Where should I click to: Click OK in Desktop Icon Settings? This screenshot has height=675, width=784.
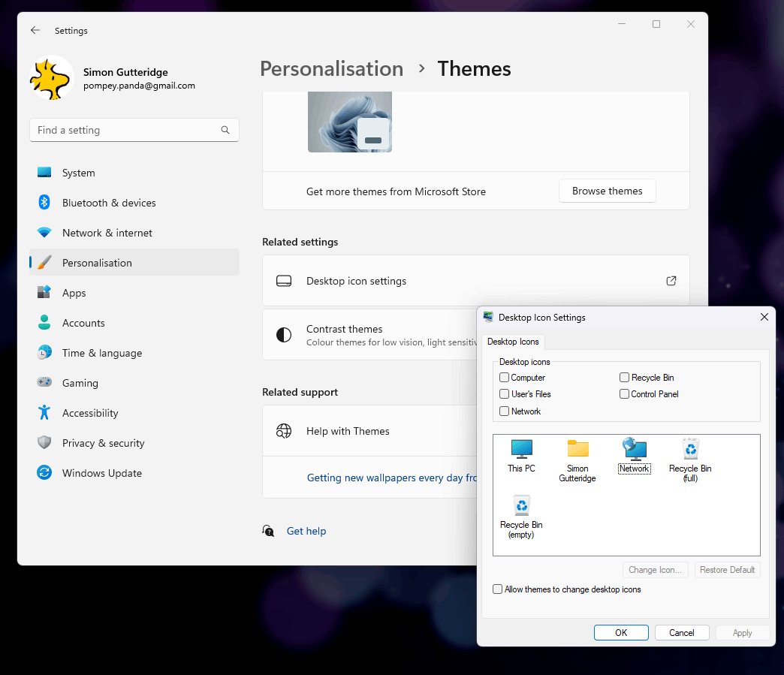(x=621, y=632)
